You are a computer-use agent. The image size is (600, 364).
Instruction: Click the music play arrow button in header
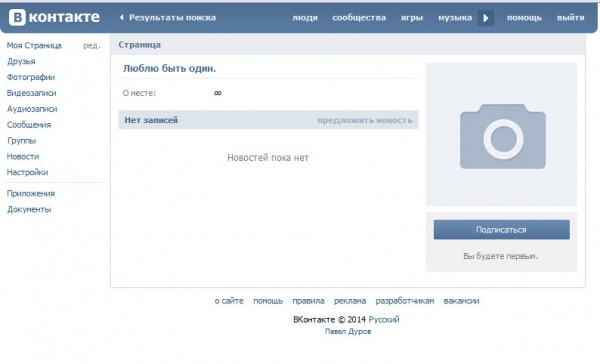[x=486, y=18]
